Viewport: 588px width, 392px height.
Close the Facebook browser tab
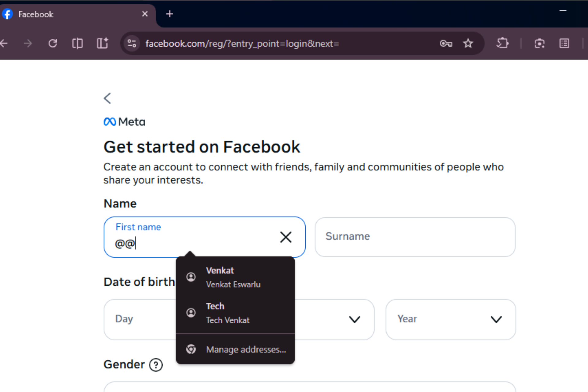coord(145,14)
